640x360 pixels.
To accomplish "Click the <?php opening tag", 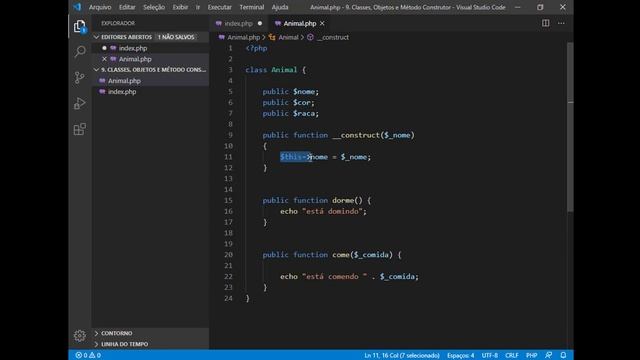I will click(256, 48).
